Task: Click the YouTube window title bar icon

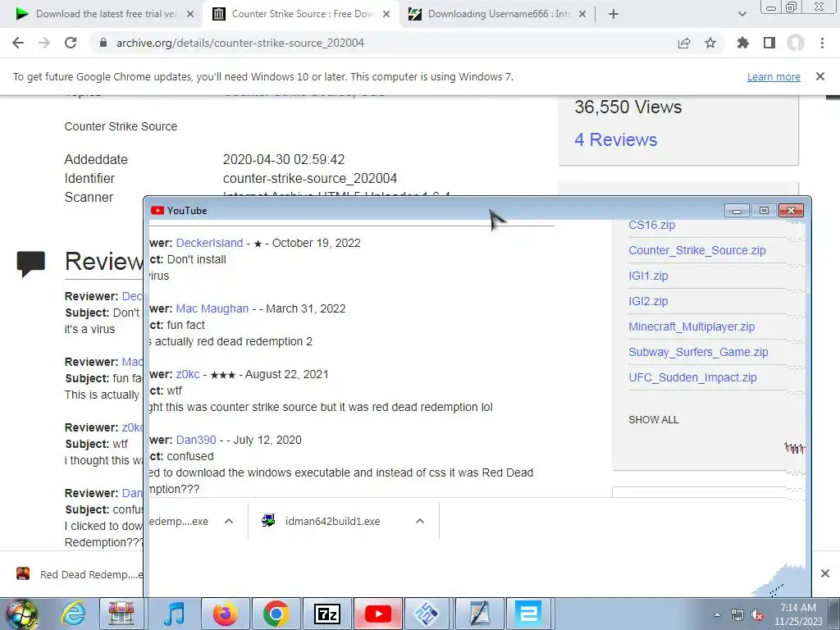Action: [157, 211]
